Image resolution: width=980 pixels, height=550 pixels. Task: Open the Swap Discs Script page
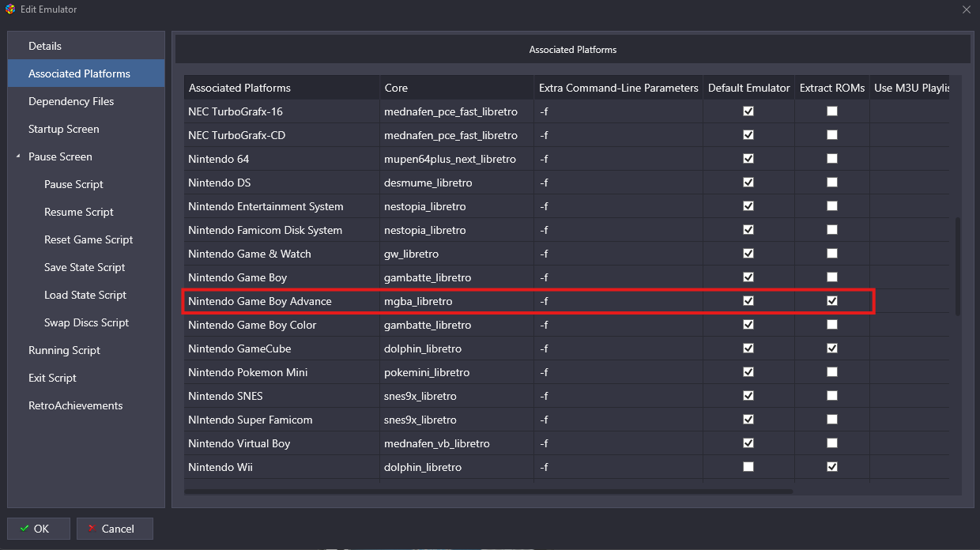coord(86,322)
